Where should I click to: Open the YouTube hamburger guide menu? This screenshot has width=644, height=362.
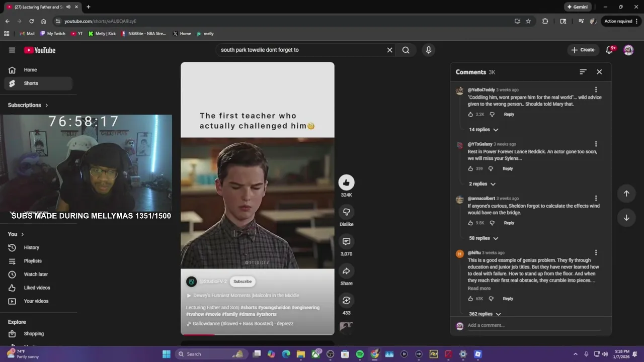(12, 50)
